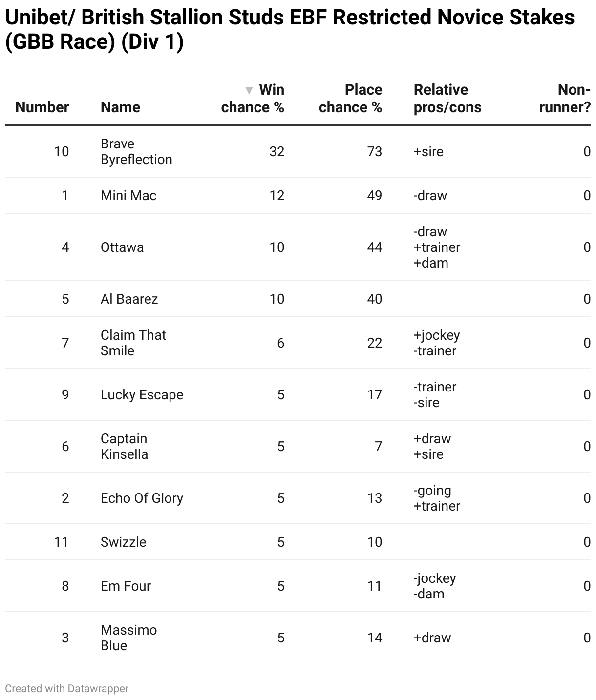
Task: Select Ottawa's pros/cons cell listing +trainer
Action: coord(437,247)
